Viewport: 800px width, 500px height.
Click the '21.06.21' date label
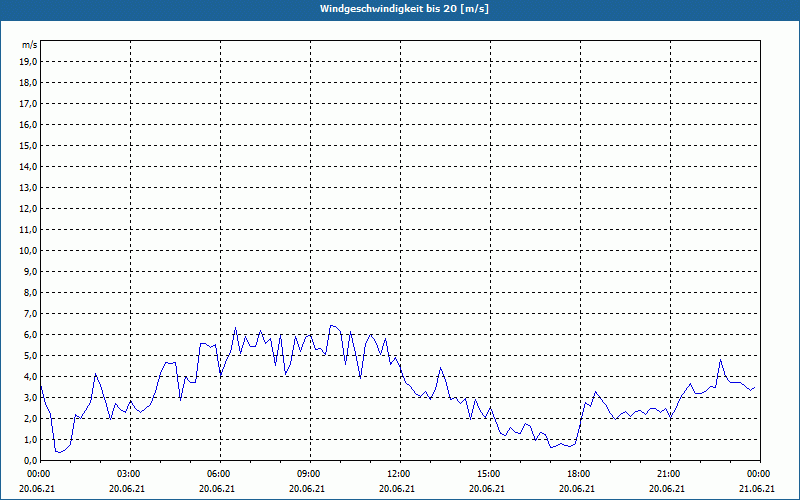tap(757, 488)
